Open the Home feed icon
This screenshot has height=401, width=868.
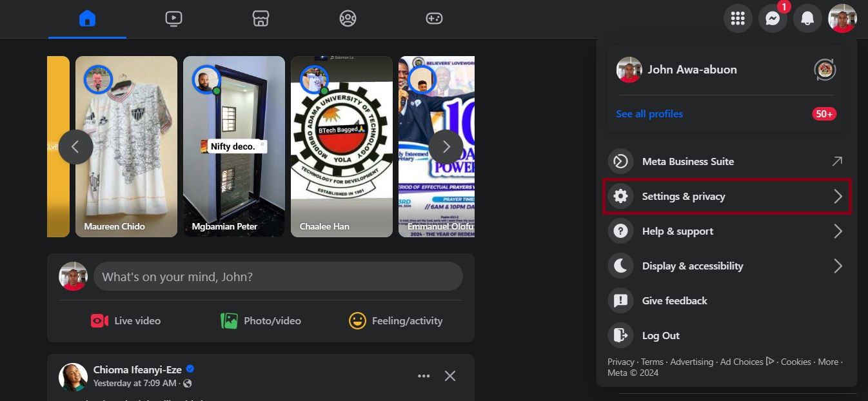(x=87, y=19)
